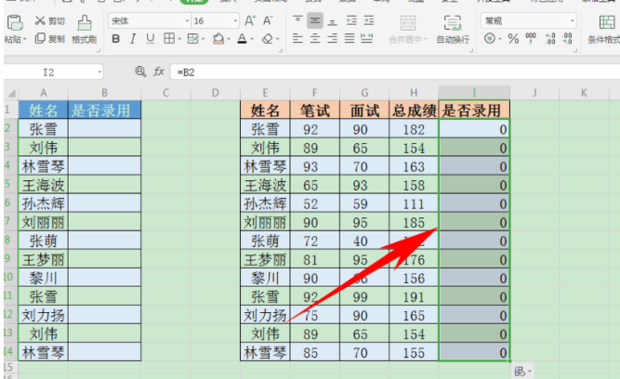The width and height of the screenshot is (620, 379).
Task: Decrease font size with the A- icon
Action: pos(268,21)
